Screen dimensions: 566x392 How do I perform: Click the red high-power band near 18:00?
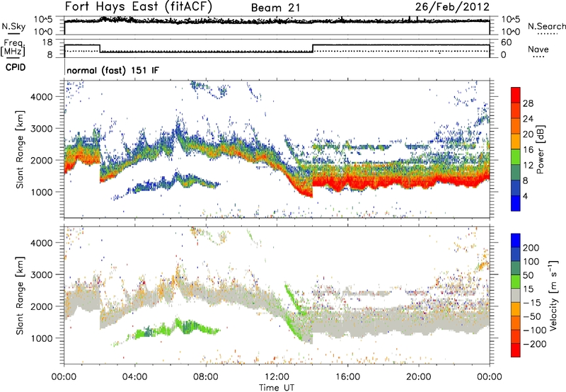click(x=400, y=181)
